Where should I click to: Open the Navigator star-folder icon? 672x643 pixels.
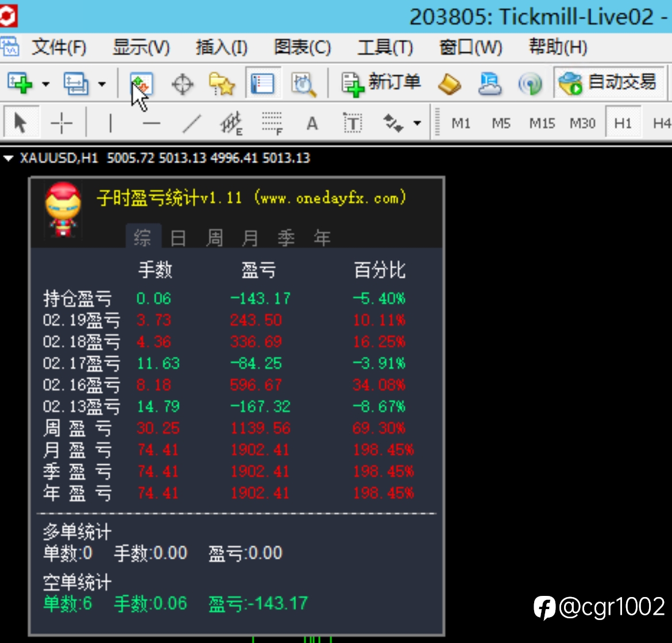[222, 84]
